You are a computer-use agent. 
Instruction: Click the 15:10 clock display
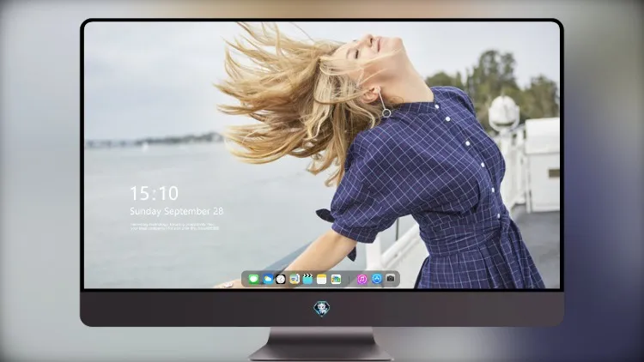point(154,193)
